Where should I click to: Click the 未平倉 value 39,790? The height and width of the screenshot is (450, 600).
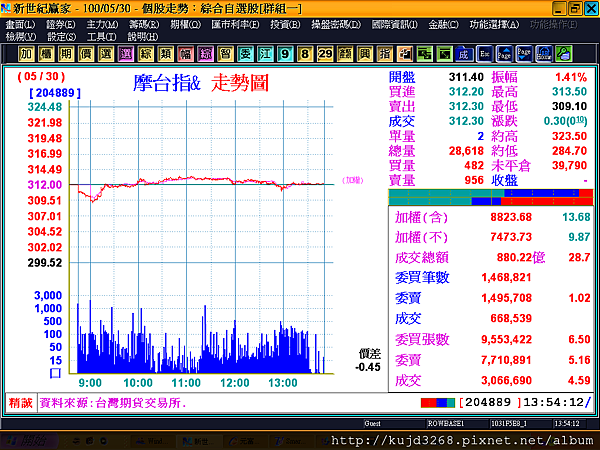pos(569,165)
